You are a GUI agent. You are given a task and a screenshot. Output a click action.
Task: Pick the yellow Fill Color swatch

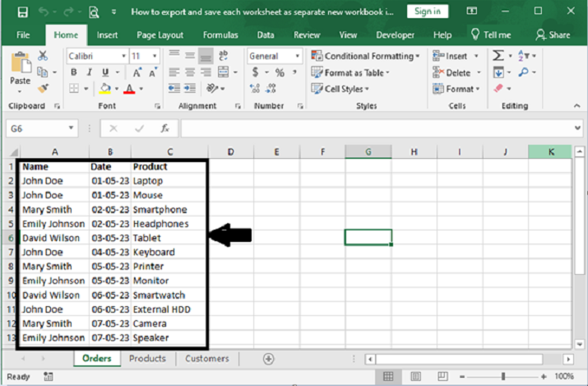[x=105, y=89]
